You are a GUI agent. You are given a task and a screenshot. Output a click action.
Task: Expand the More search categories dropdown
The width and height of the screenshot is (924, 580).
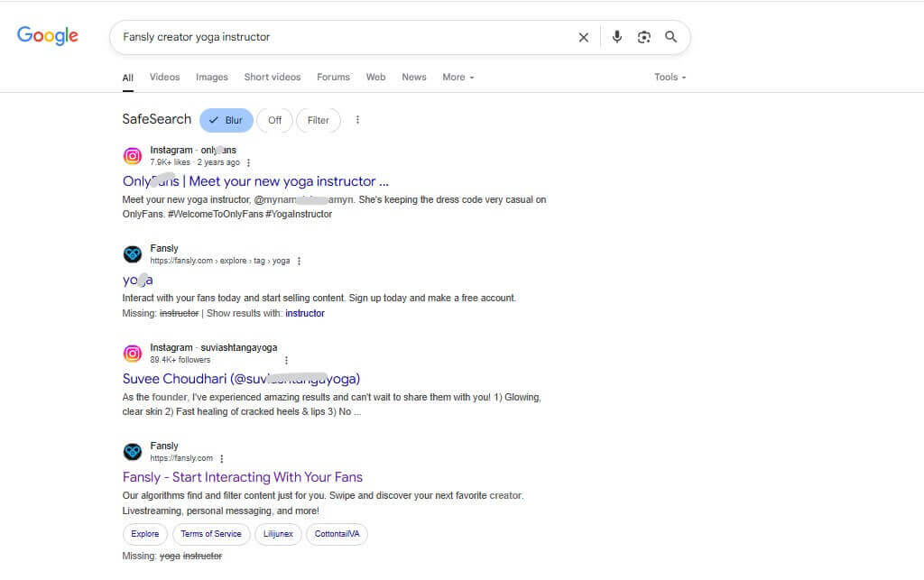pos(457,78)
